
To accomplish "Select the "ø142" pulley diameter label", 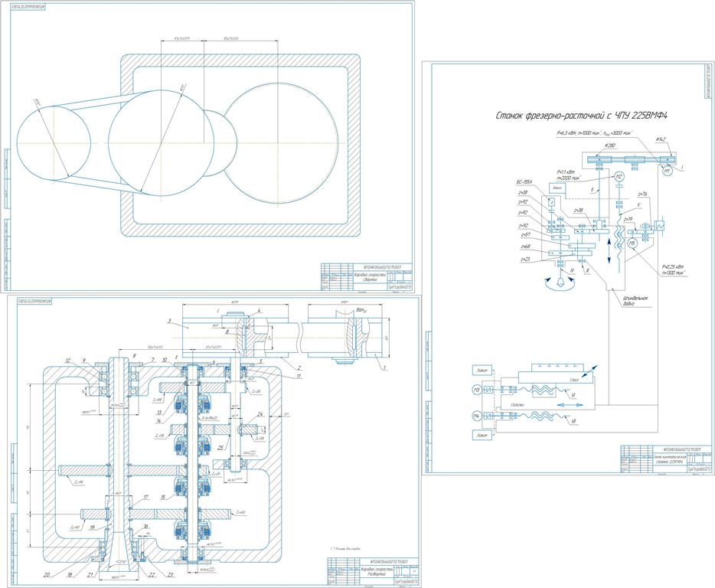I will coord(661,139).
